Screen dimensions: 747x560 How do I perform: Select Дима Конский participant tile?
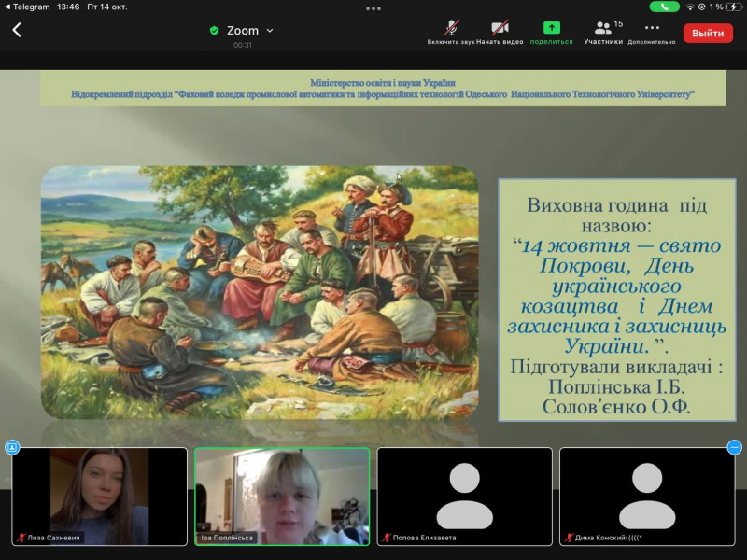pyautogui.click(x=647, y=497)
